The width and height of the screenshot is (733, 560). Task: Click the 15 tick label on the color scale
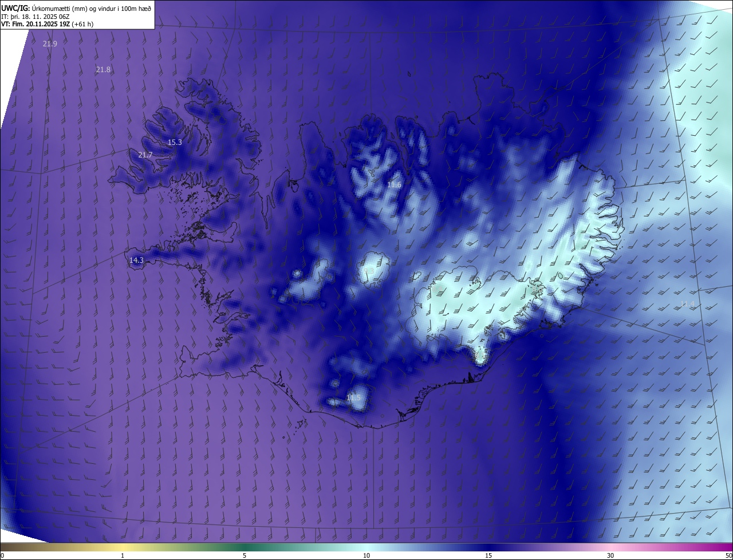[x=488, y=556]
